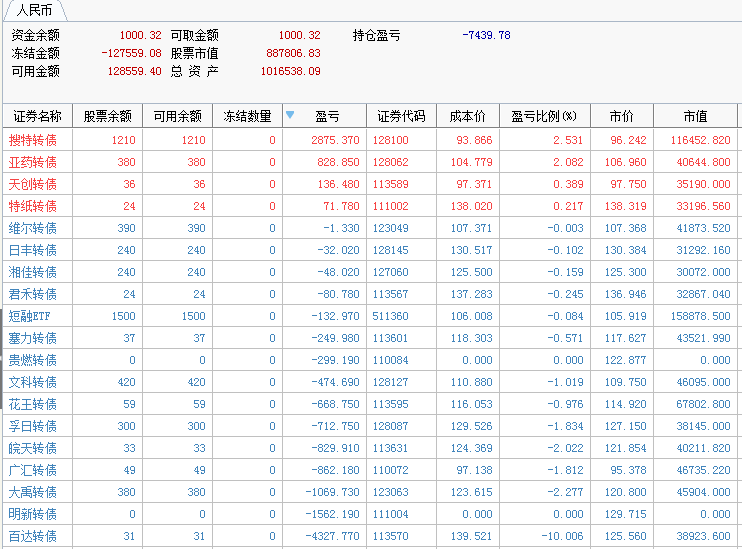Click the 可用余额 column header

(x=177, y=116)
